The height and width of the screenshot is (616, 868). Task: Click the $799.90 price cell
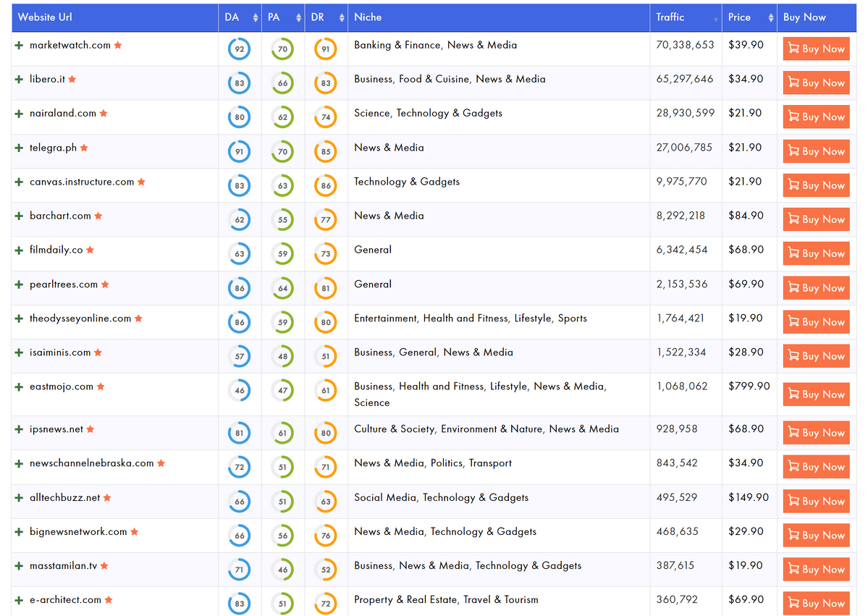[x=749, y=387]
